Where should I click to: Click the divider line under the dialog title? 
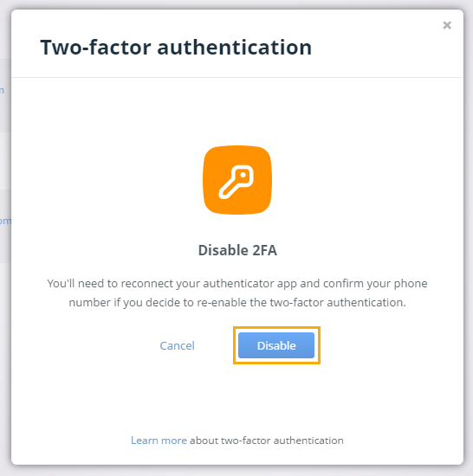pos(237,77)
